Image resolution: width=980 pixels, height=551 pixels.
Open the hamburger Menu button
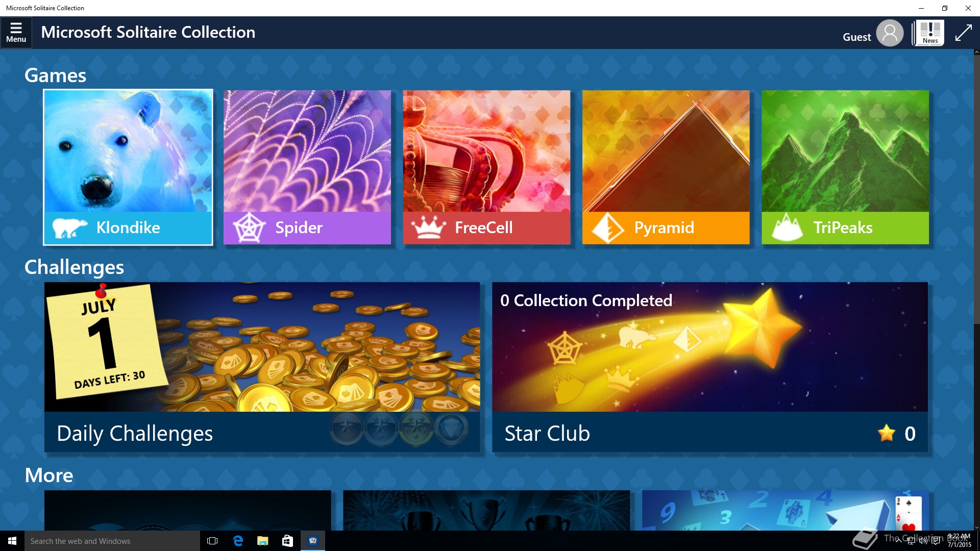click(x=16, y=32)
